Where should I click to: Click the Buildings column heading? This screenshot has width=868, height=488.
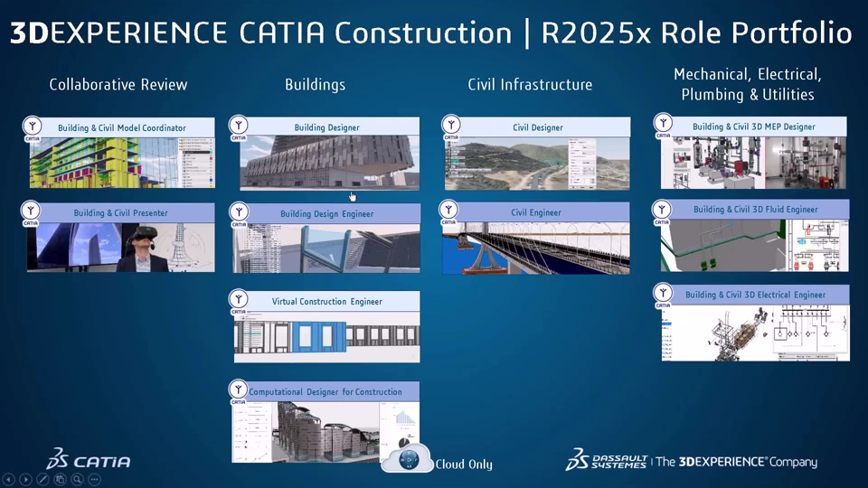(x=315, y=85)
